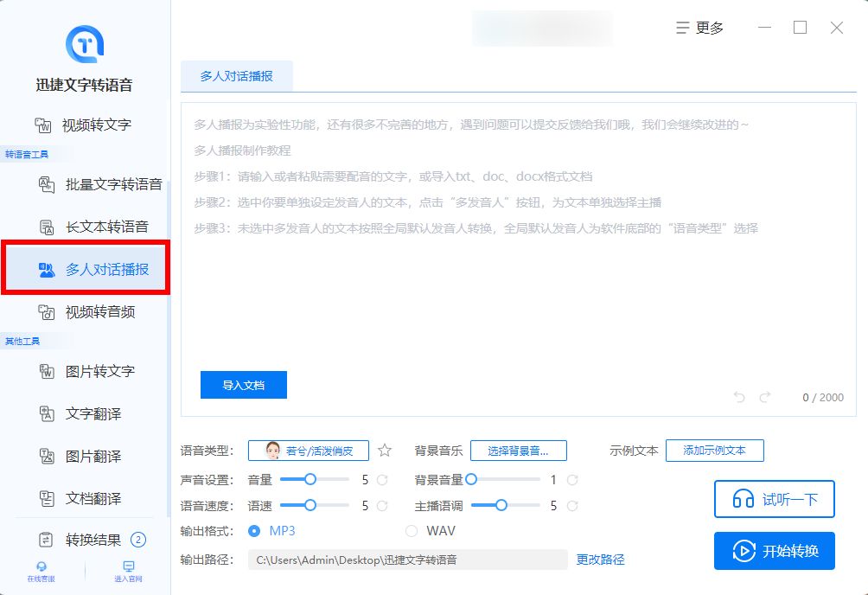Click the 文档翻译 sidebar icon
868x595 pixels.
point(47,499)
